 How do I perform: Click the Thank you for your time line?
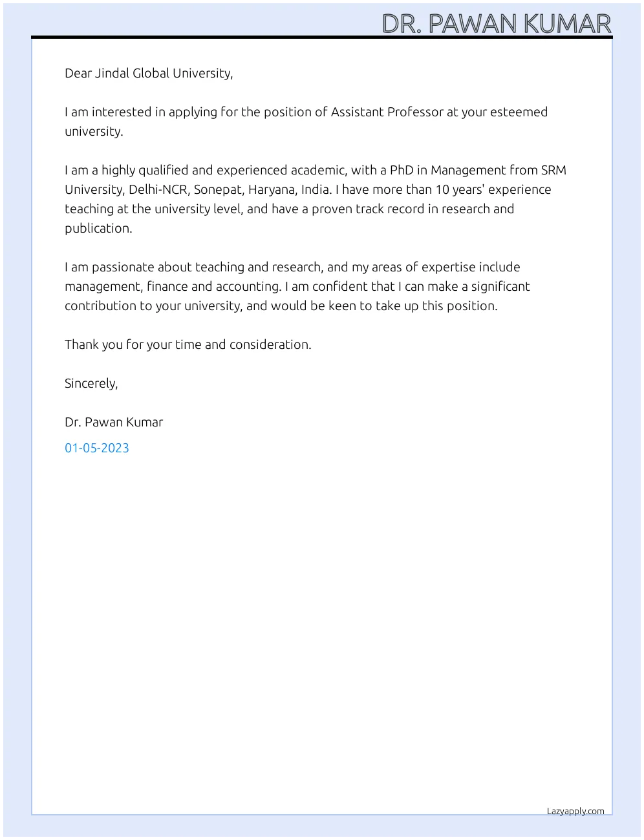pyautogui.click(x=188, y=344)
